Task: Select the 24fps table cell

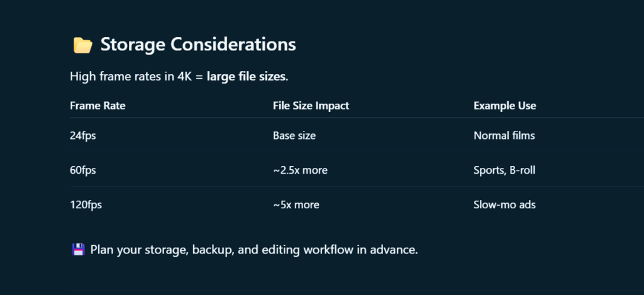Action: pos(83,136)
